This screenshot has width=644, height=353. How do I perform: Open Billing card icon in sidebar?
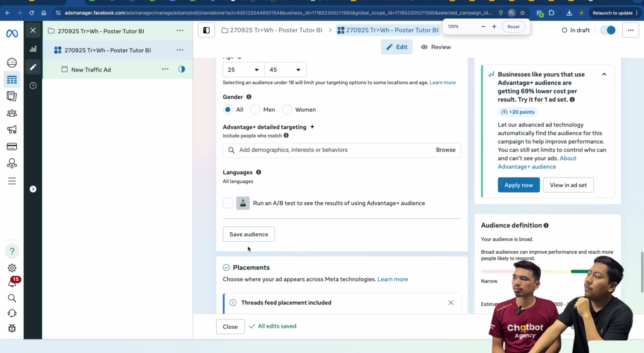[12, 146]
